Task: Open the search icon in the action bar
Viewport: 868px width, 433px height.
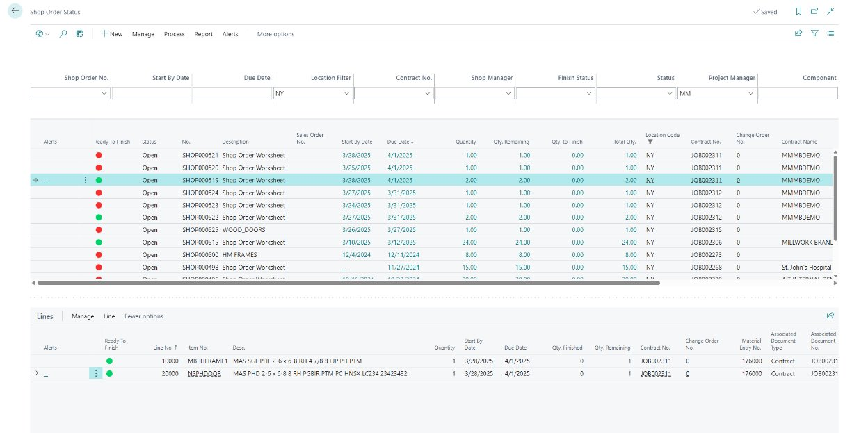Action: pyautogui.click(x=63, y=33)
